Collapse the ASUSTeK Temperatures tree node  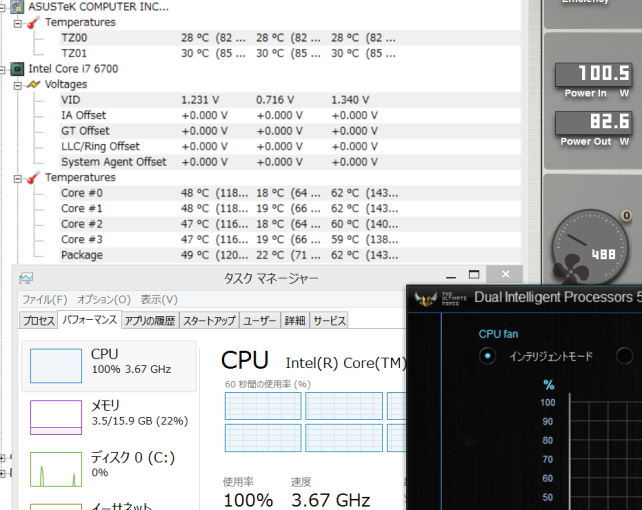point(18,23)
